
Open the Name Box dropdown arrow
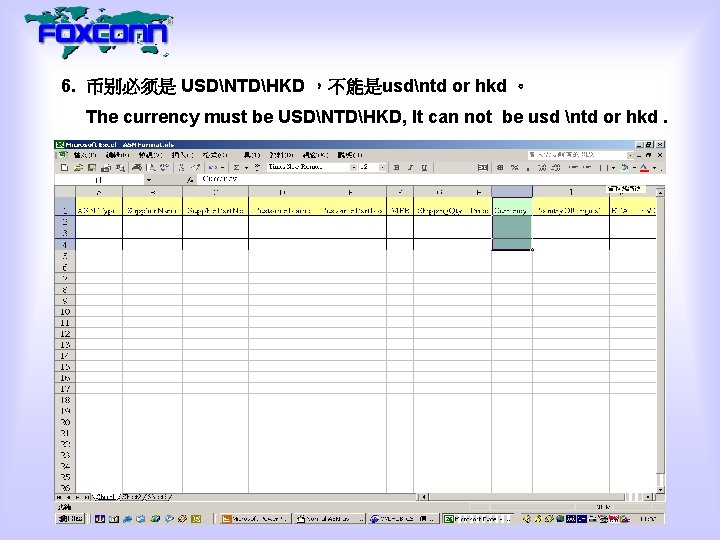[x=148, y=180]
